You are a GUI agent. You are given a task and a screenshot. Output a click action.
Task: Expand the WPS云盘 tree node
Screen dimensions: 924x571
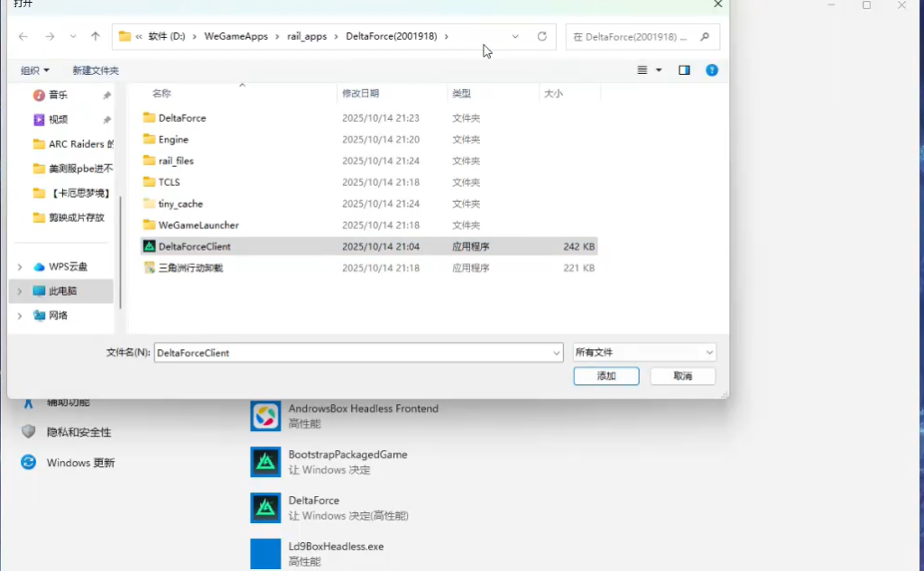pyautogui.click(x=20, y=267)
